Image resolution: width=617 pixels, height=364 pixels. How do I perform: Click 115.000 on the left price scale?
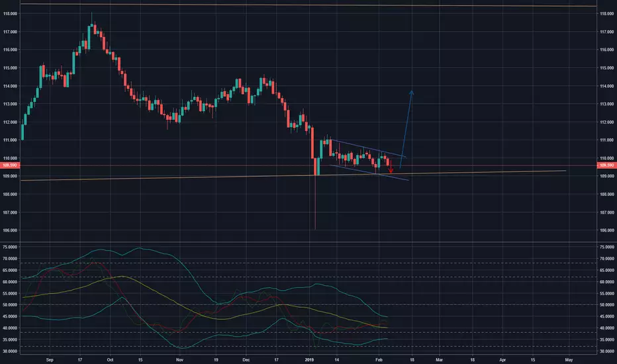tap(10, 68)
